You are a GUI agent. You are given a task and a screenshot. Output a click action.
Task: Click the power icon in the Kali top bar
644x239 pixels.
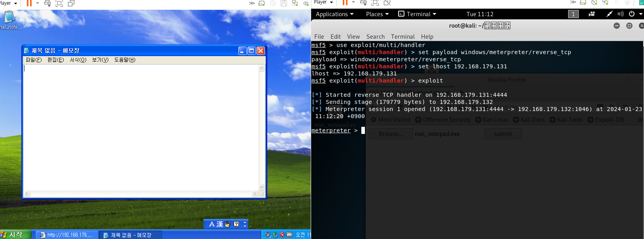632,14
